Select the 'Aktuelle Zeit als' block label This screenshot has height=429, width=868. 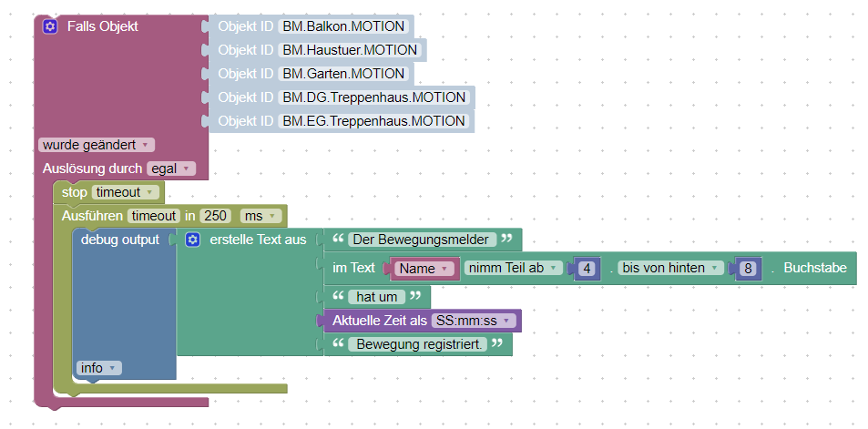pos(380,321)
